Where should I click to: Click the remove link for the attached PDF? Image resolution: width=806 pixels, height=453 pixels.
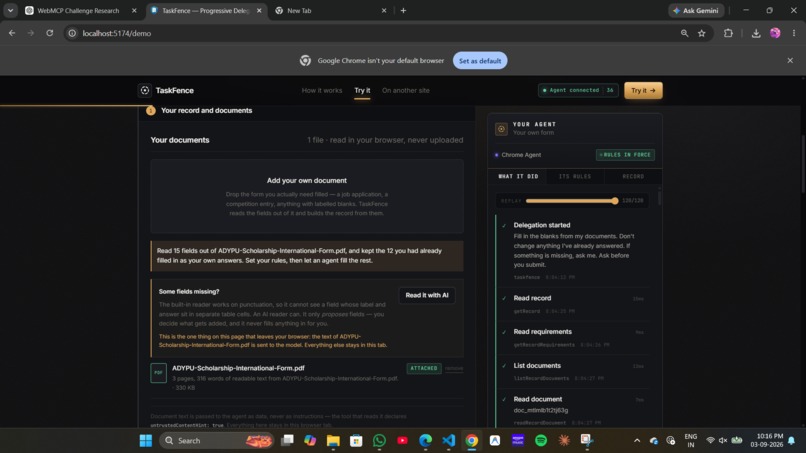tap(454, 369)
